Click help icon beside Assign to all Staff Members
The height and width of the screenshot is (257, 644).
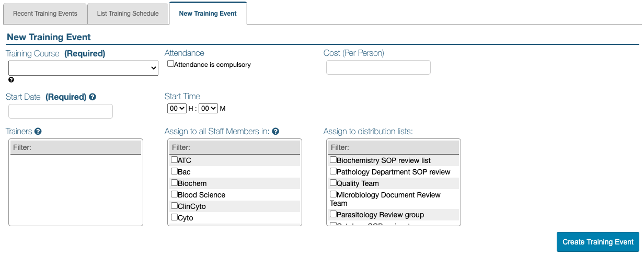[x=275, y=132]
